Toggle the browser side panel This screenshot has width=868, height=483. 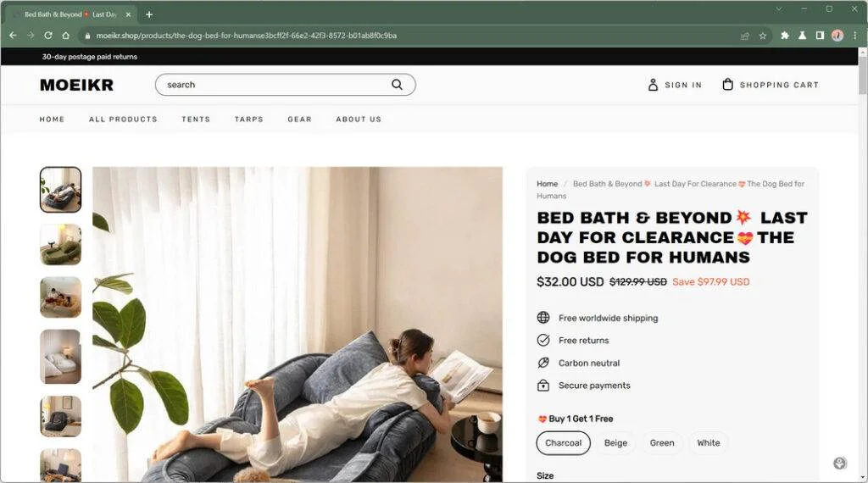click(x=820, y=36)
